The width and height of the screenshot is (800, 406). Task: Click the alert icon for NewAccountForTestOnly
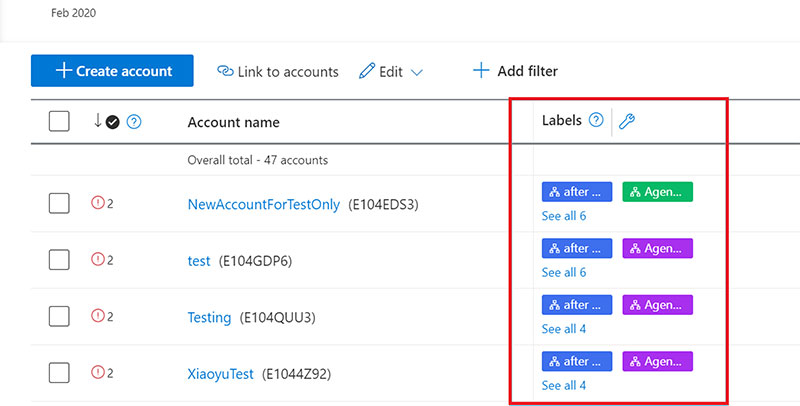[97, 203]
